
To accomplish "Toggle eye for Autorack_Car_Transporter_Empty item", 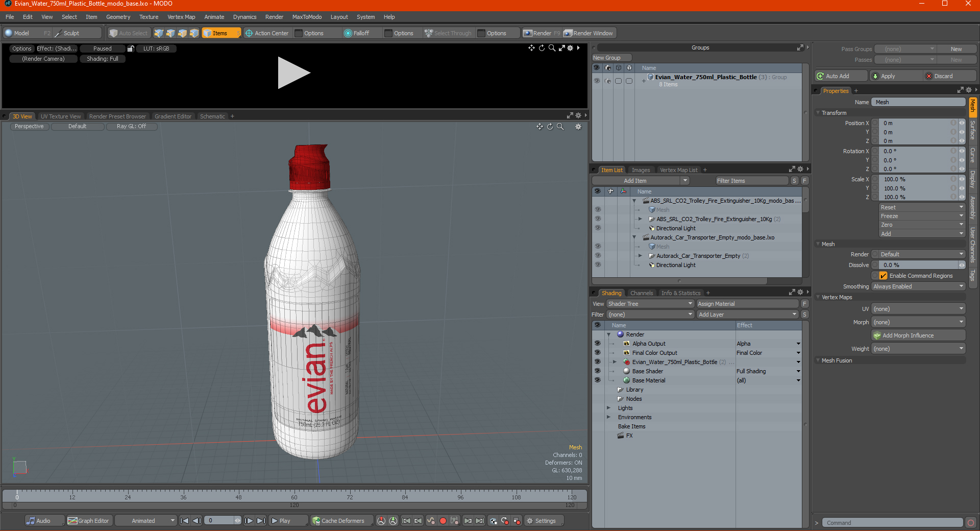I will (598, 256).
